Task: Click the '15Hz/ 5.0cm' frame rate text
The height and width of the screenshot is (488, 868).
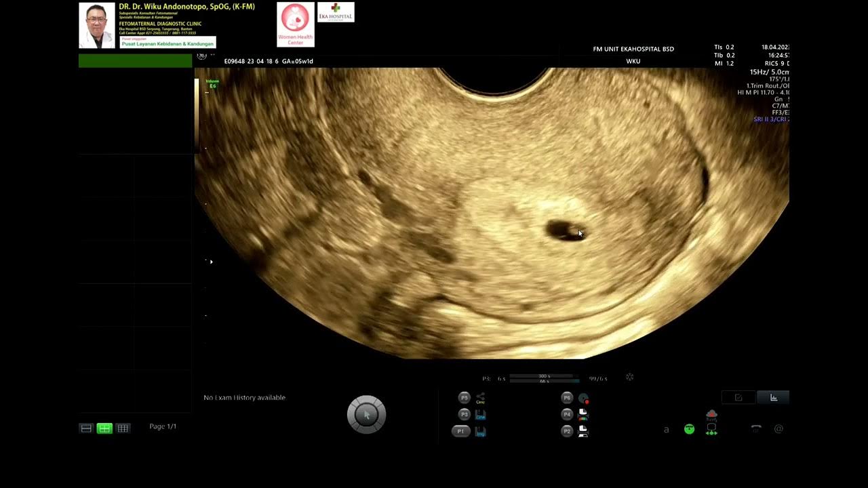Action: click(769, 72)
